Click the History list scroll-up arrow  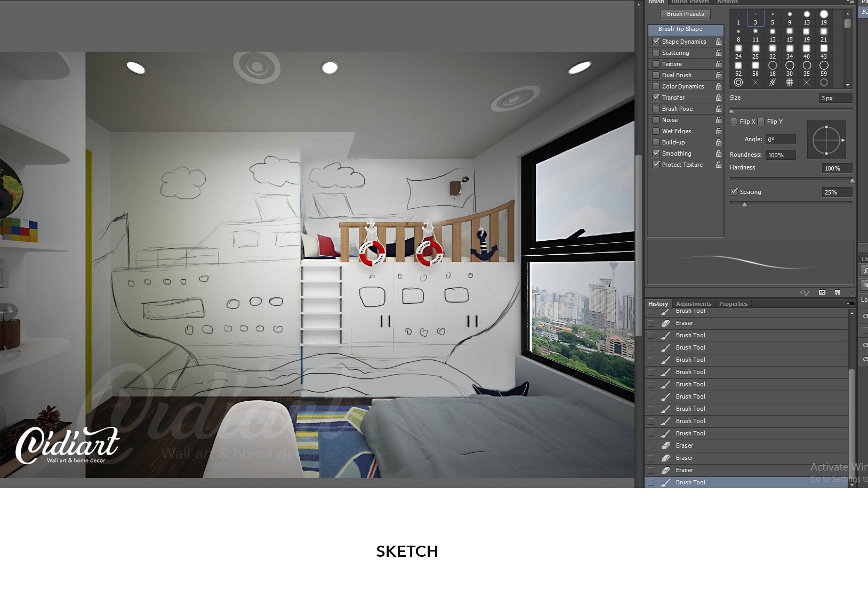click(852, 313)
